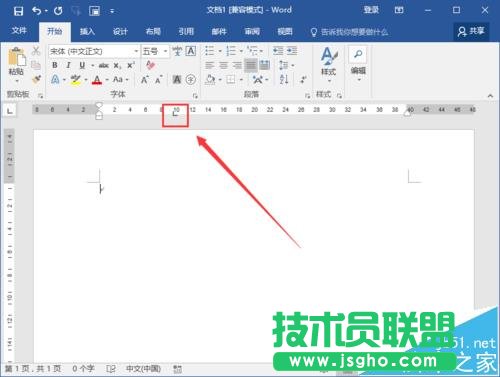The image size is (500, 377).
Task: Switch to the 邮件 (Mailings) tab
Action: coord(219,32)
